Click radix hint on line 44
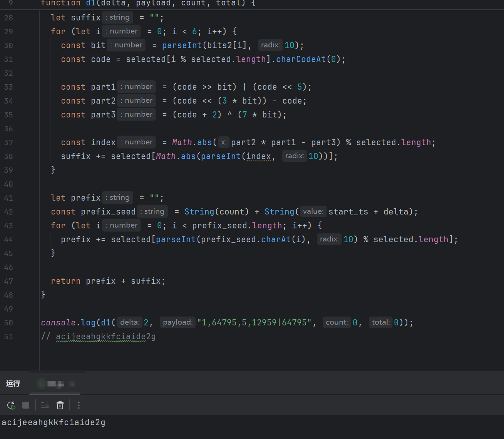 click(329, 239)
